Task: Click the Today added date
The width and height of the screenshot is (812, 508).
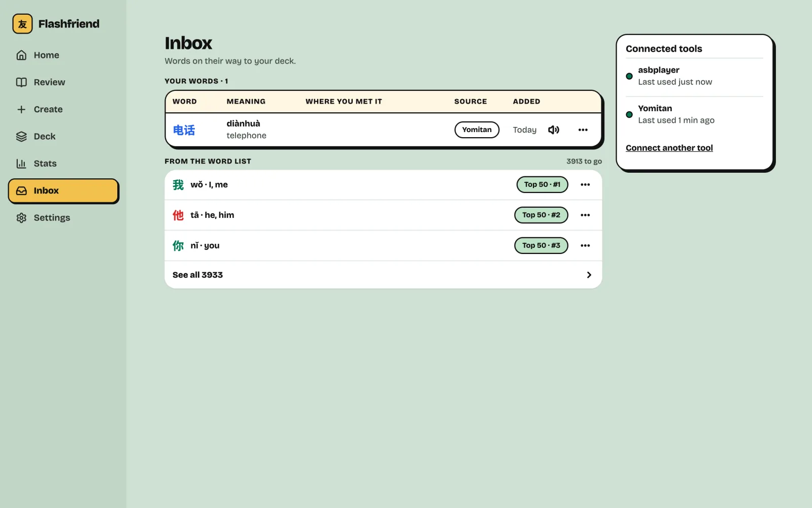Action: click(525, 130)
